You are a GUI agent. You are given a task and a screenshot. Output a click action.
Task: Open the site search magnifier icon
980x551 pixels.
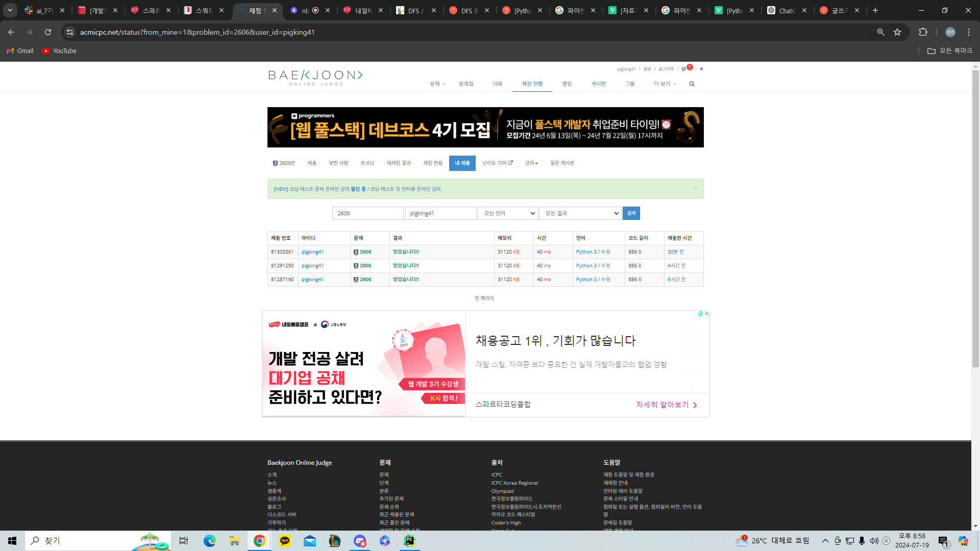[x=692, y=84]
